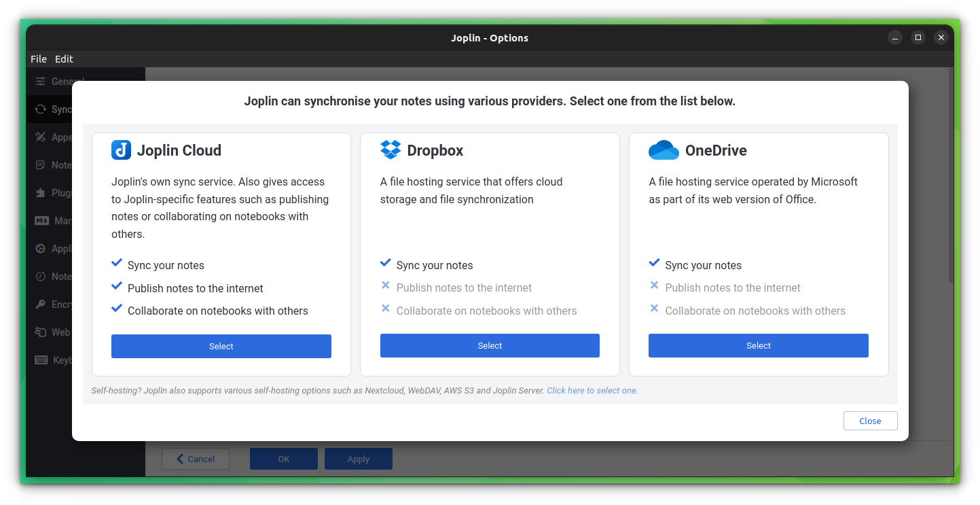Click Dropbox's Sync your notes checkmark
The height and width of the screenshot is (505, 980).
[x=386, y=263]
